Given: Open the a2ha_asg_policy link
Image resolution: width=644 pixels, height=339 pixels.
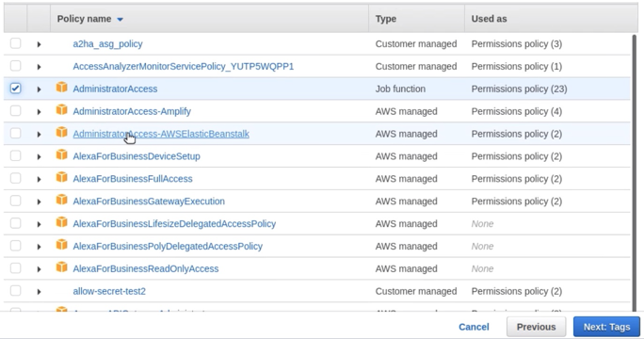Looking at the screenshot, I should pos(107,44).
